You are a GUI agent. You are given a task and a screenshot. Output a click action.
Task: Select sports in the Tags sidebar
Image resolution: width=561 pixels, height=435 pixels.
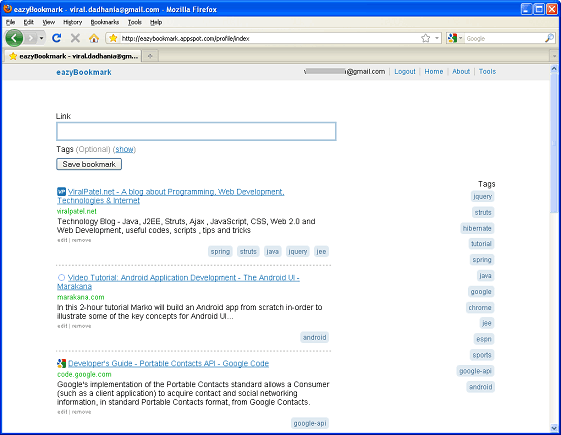pyautogui.click(x=482, y=355)
